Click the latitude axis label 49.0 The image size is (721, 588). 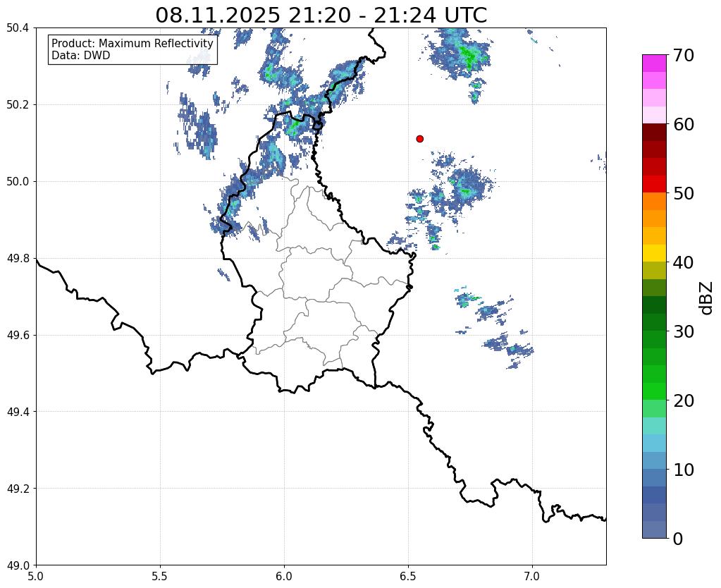18,565
